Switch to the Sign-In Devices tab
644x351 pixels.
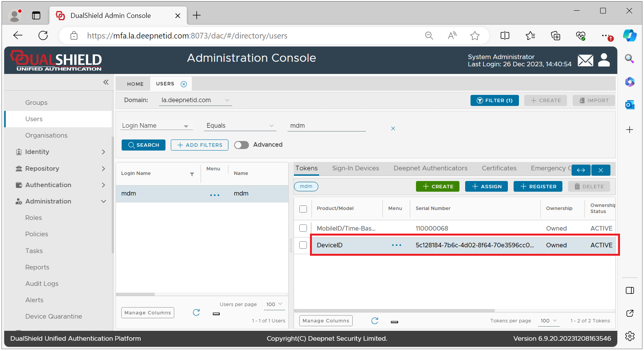(355, 168)
